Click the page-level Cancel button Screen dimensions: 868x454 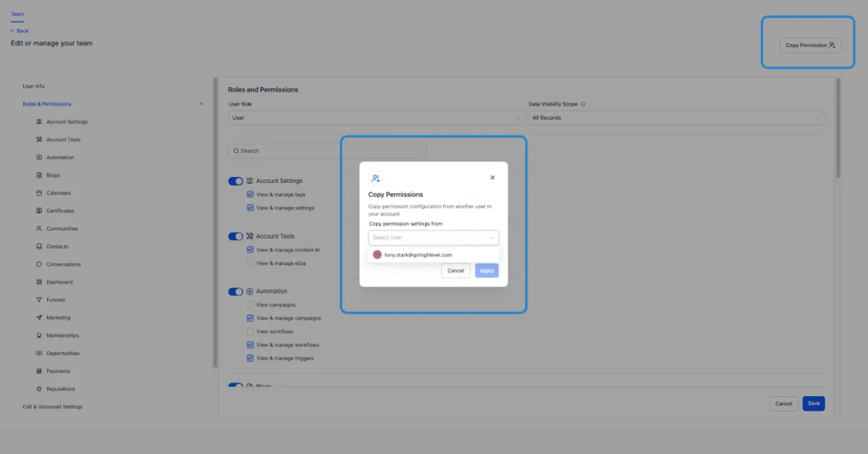point(783,403)
